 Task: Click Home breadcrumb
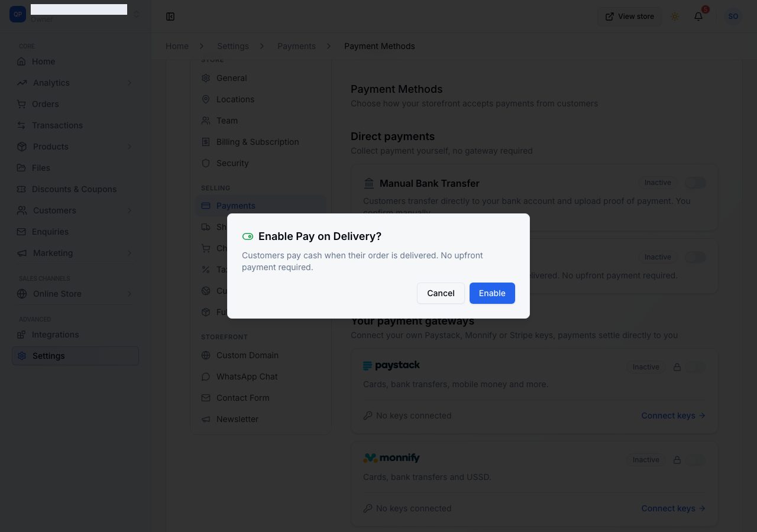177,46
